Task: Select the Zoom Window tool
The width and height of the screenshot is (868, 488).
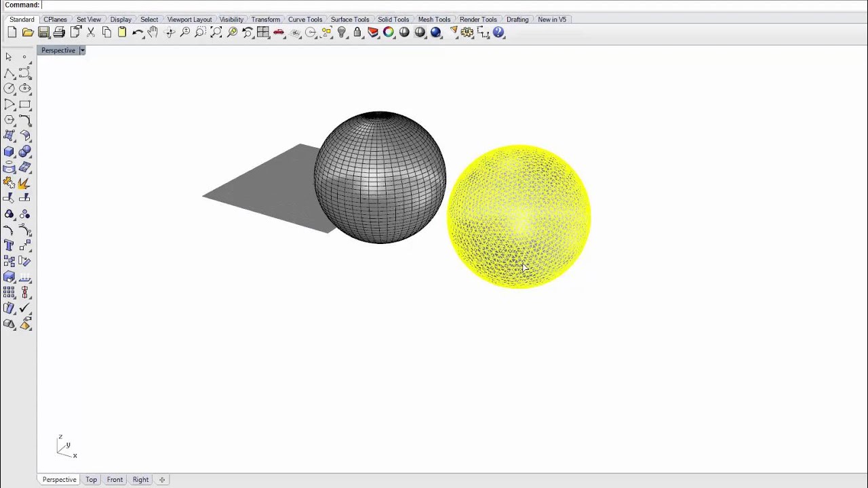Action: point(201,33)
